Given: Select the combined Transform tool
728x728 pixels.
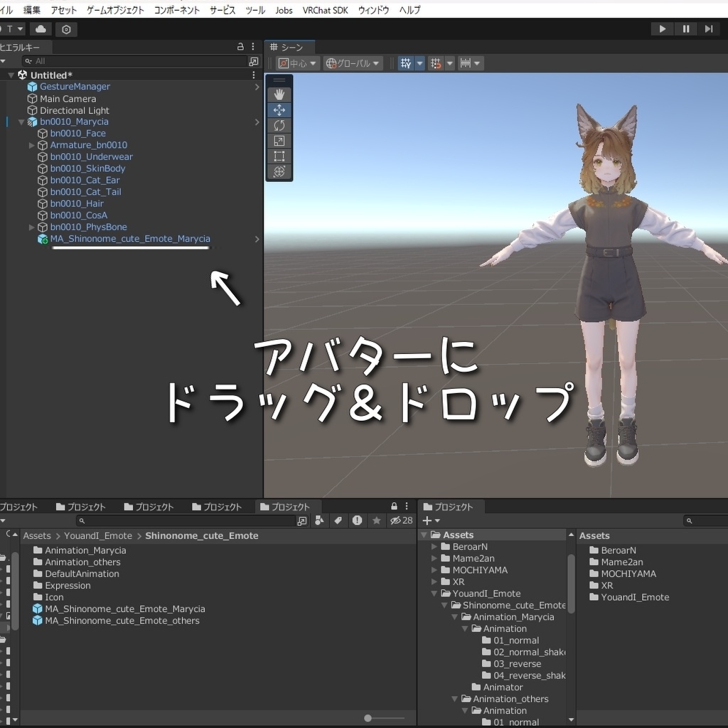Looking at the screenshot, I should tap(279, 171).
